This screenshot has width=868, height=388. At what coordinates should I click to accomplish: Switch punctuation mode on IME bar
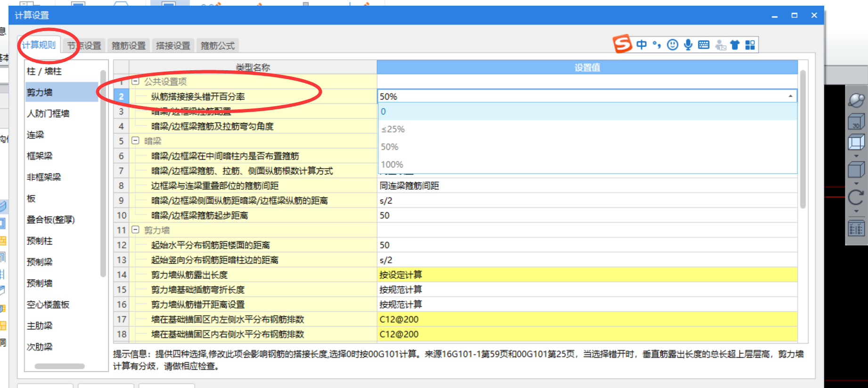(x=656, y=45)
